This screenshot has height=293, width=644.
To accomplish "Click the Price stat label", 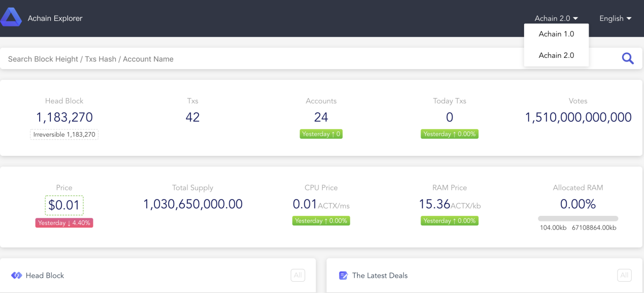I will click(x=64, y=188).
